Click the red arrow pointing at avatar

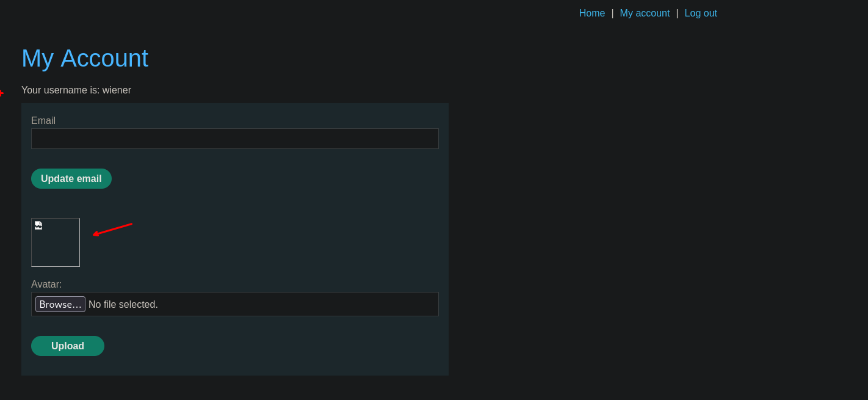pos(112,229)
